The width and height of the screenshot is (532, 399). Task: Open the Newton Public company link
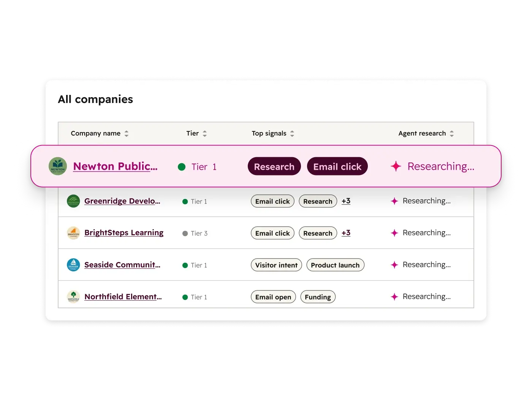click(x=115, y=166)
